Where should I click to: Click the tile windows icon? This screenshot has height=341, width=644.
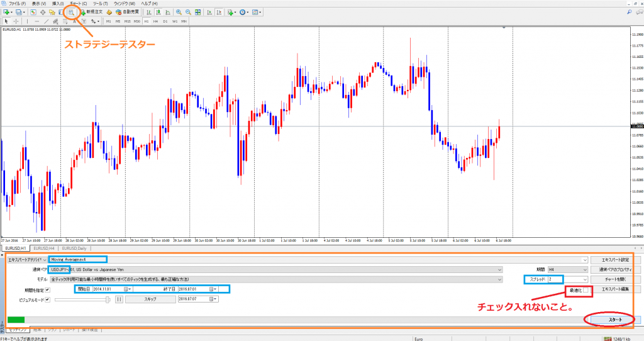pyautogui.click(x=198, y=13)
